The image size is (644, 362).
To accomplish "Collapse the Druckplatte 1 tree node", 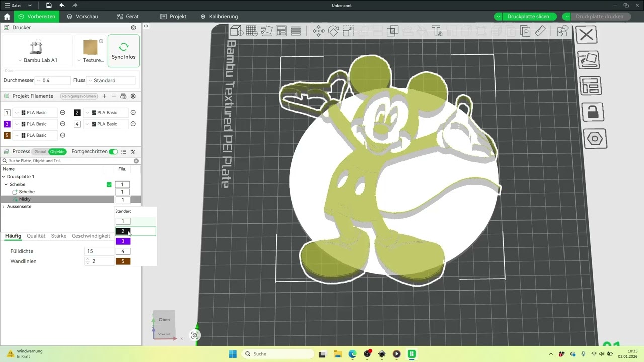I will 4,177.
